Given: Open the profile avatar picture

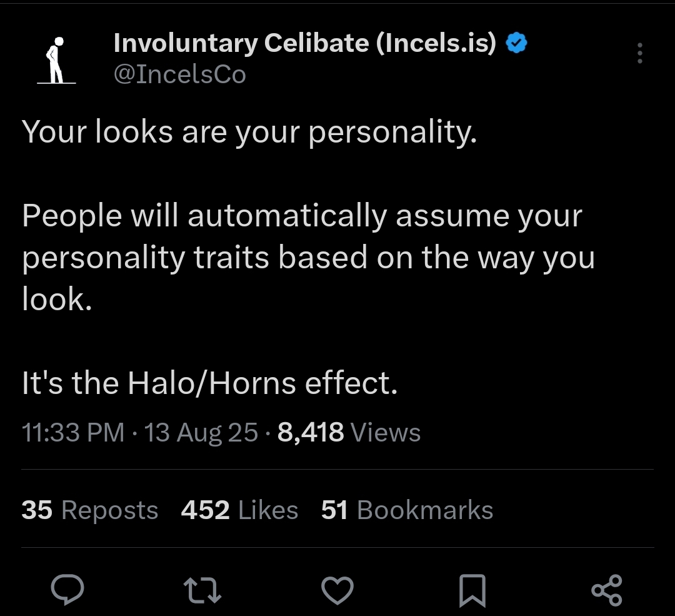Looking at the screenshot, I should click(x=56, y=60).
